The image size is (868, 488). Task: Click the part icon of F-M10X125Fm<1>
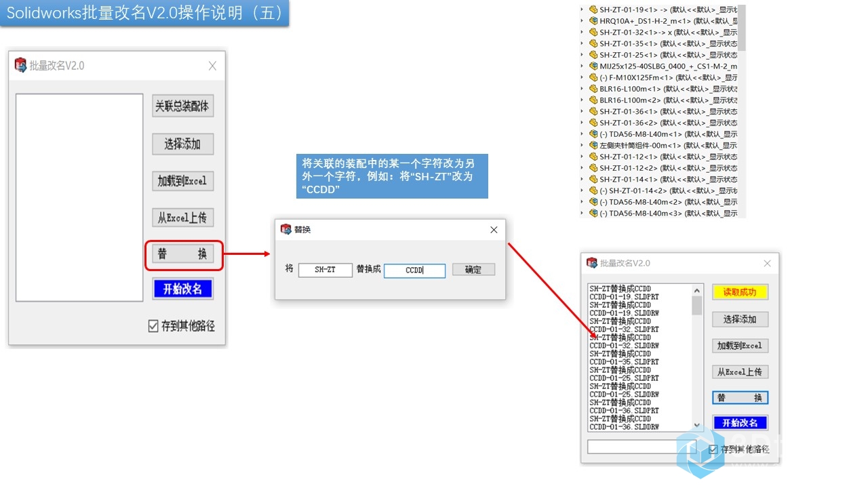pyautogui.click(x=593, y=77)
